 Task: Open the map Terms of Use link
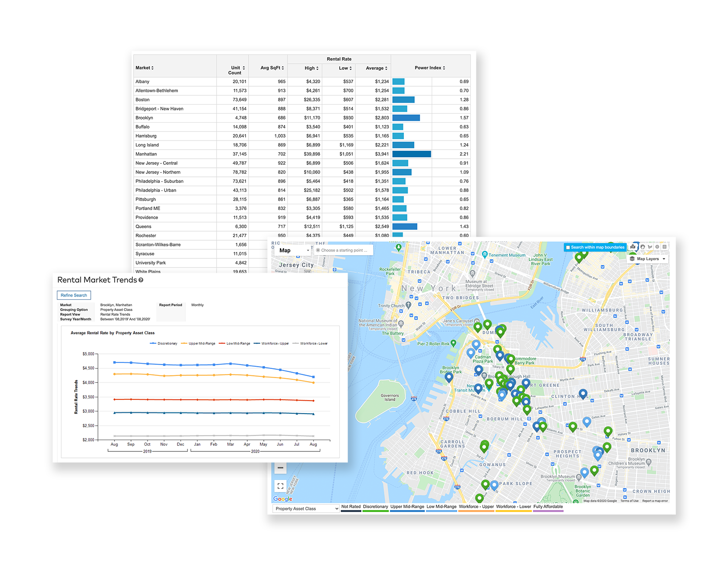coord(629,501)
